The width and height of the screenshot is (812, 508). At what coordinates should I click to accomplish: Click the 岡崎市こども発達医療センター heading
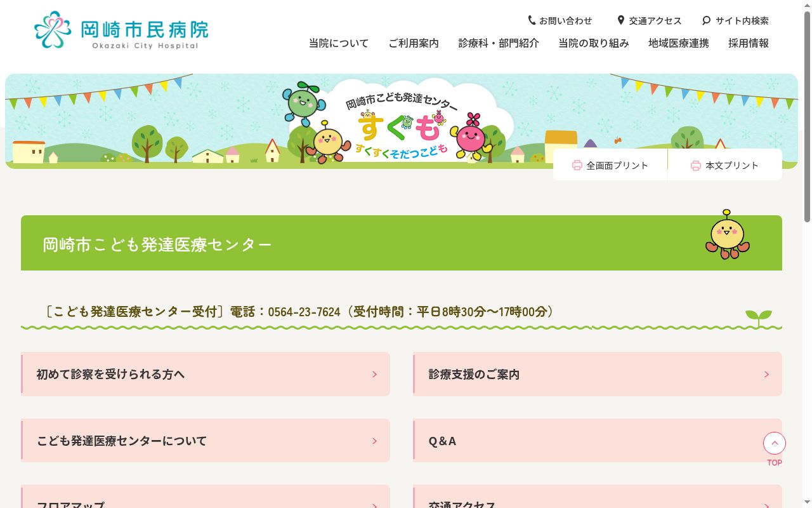point(157,244)
